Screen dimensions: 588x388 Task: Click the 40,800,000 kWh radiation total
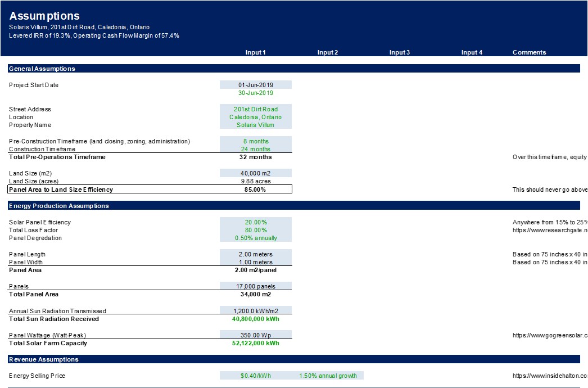(256, 319)
